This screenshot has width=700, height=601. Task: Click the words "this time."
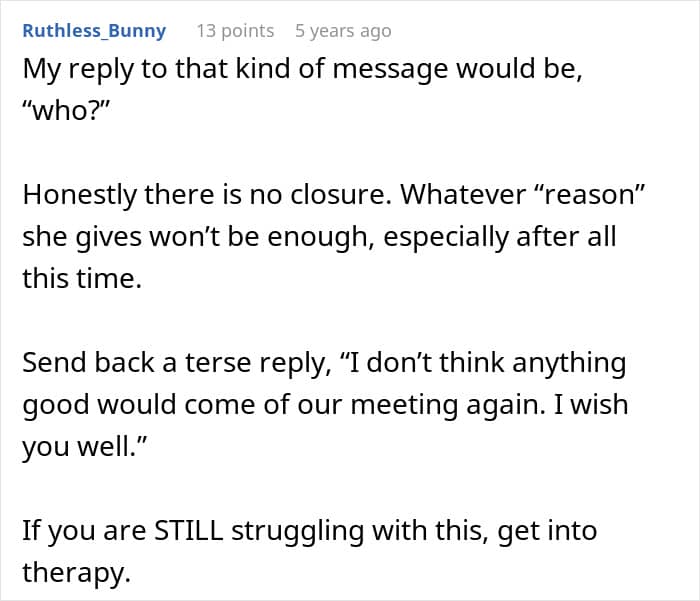(x=82, y=279)
